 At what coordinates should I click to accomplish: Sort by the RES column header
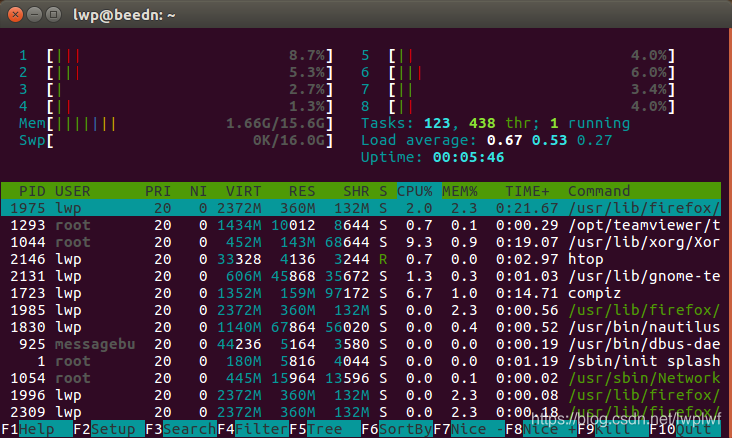pyautogui.click(x=302, y=191)
